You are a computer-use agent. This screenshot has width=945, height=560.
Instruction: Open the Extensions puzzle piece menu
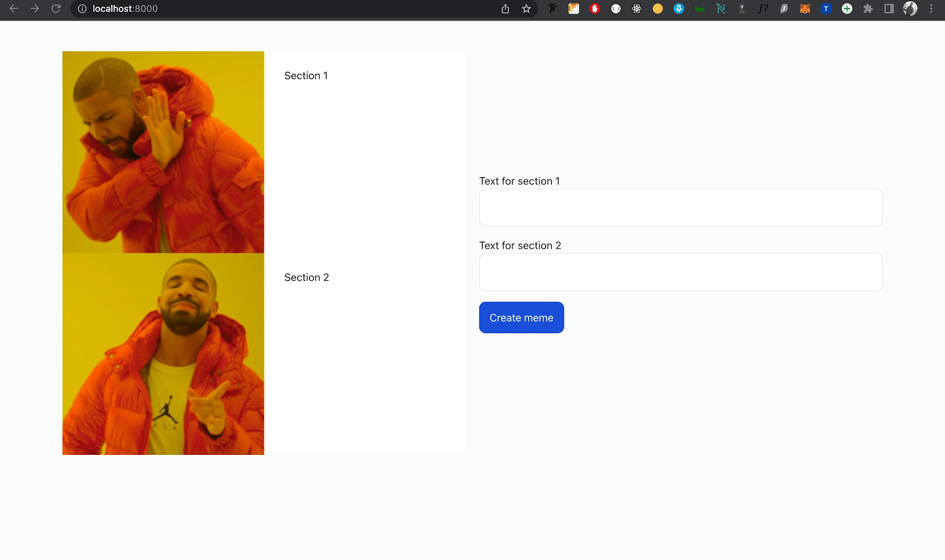[868, 9]
